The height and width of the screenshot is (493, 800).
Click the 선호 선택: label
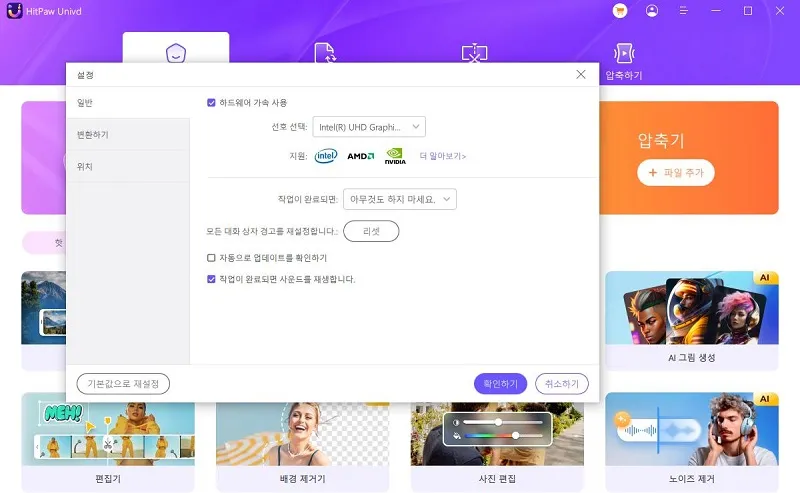coord(289,127)
